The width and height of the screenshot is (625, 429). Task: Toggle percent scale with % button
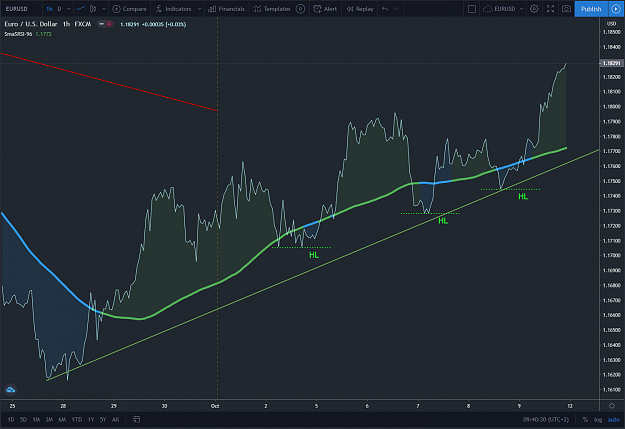tap(585, 419)
